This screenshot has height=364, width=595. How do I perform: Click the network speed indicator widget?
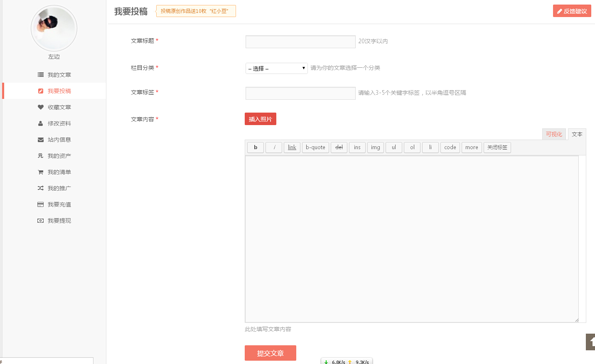point(347,361)
